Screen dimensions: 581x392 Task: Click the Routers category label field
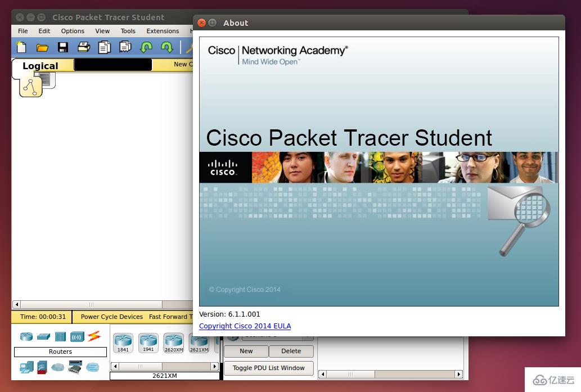tap(60, 352)
